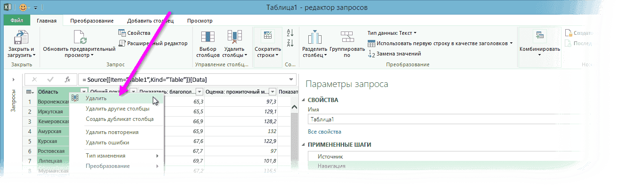This screenshot has width=644, height=190.
Task: Choose Удалить in the context menu
Action: coord(96,98)
